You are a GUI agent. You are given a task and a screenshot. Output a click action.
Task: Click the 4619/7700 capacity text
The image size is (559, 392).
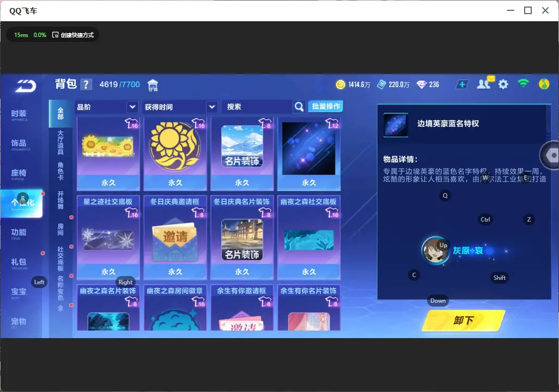point(119,84)
